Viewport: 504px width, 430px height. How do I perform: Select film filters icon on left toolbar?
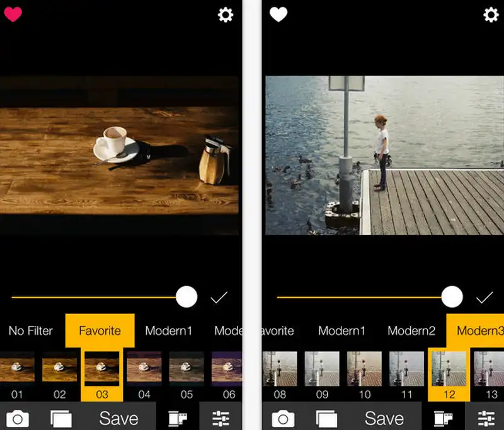[x=178, y=418]
